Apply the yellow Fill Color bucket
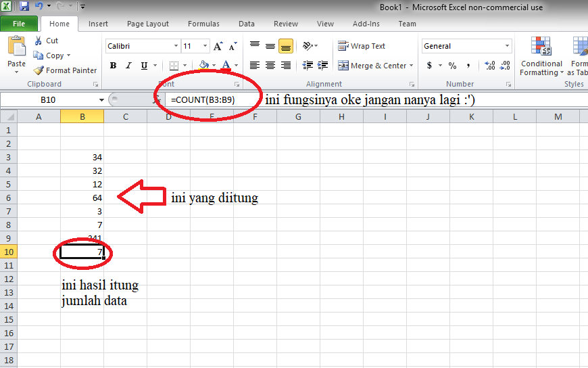Image resolution: width=588 pixels, height=368 pixels. (203, 66)
